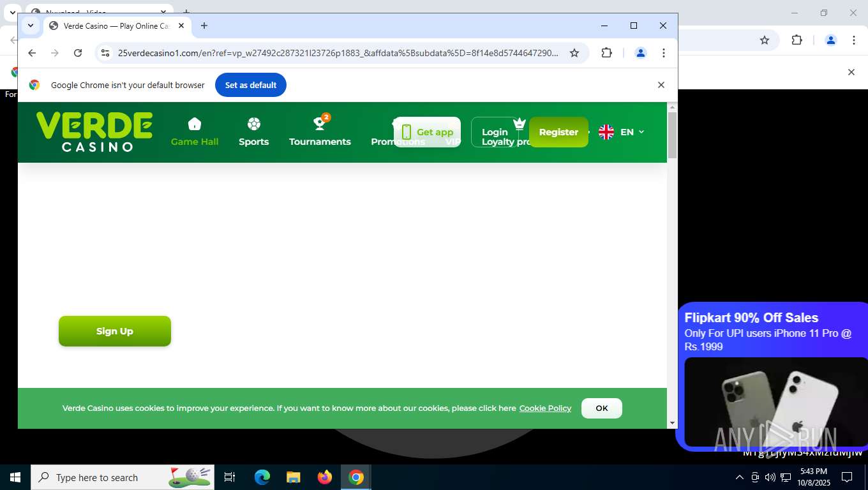Open the Tournaments section
The height and width of the screenshot is (490, 868).
point(320,132)
